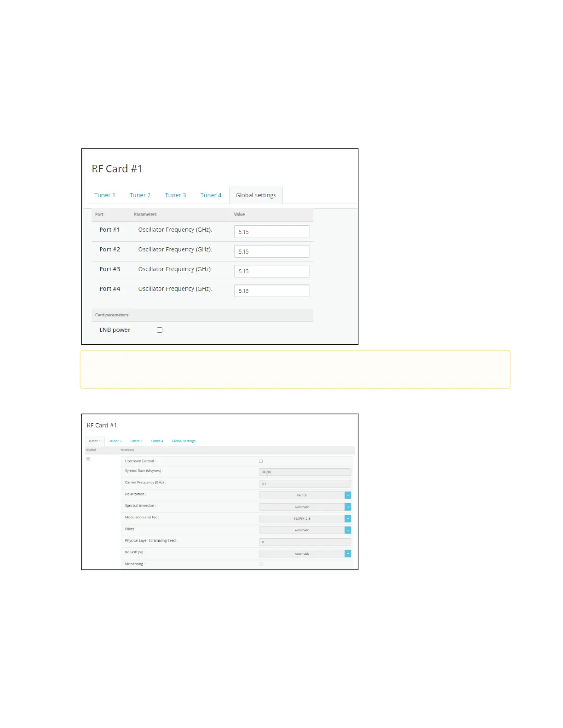The image size is (563, 728).
Task: Click the 'Value' column header
Action: point(239,215)
